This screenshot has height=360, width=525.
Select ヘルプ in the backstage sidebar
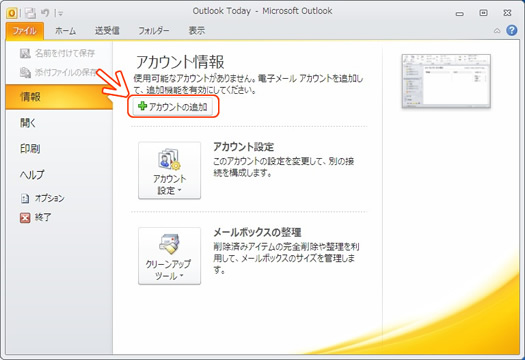[32, 174]
